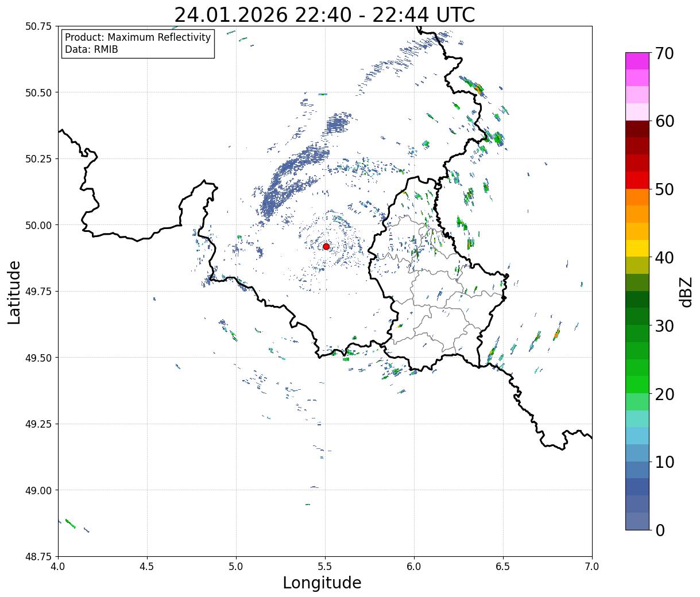
Task: Click the latitude tick label '50.75'
Action: [38, 26]
